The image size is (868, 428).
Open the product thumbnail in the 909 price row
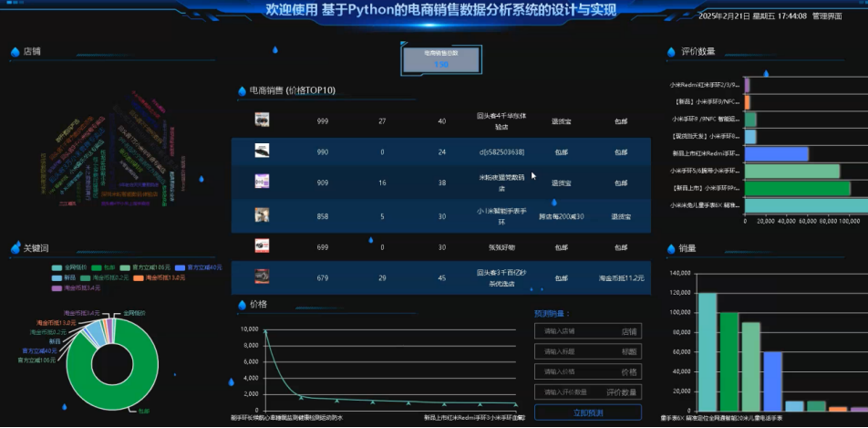[x=262, y=182]
